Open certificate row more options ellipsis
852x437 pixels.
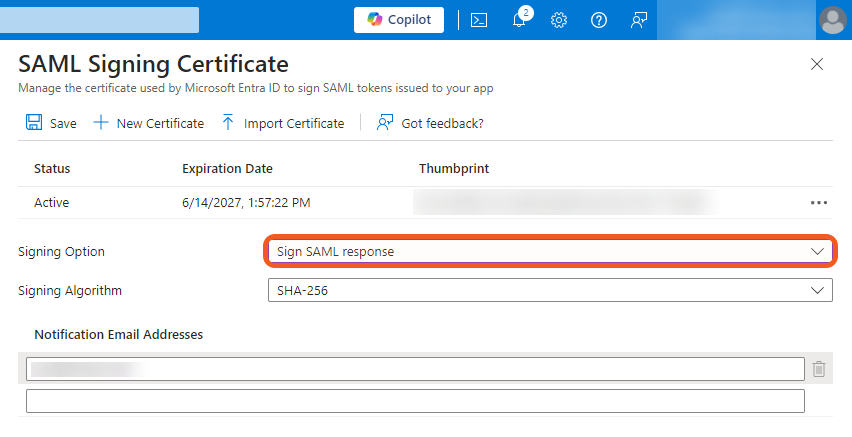click(x=819, y=202)
